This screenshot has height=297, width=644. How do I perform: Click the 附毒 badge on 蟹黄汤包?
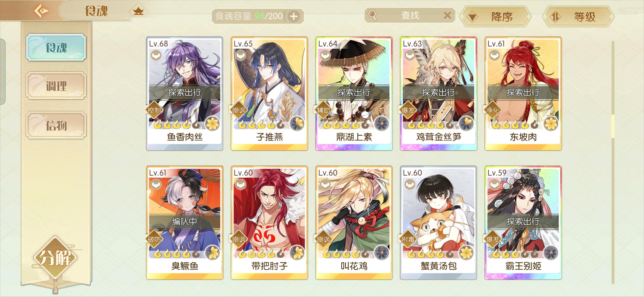(408, 240)
